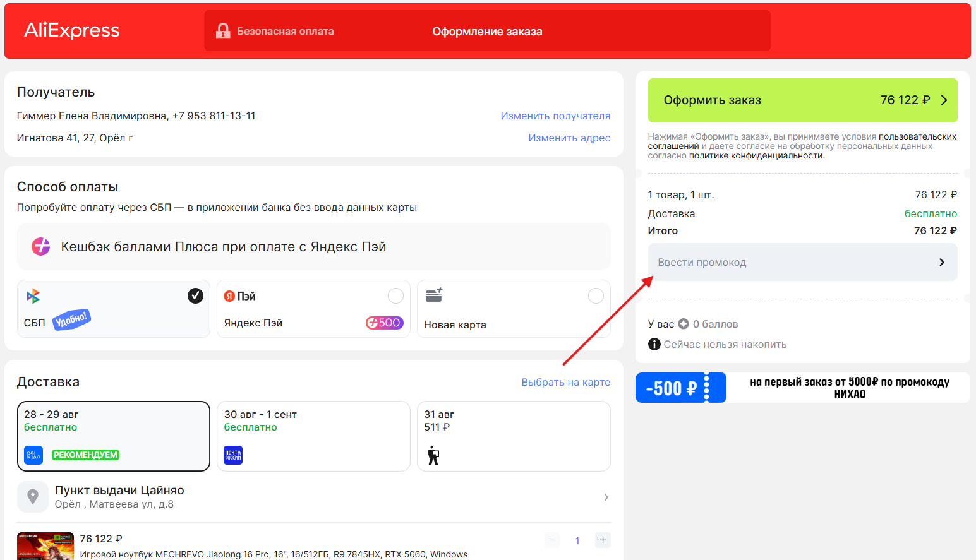Select Новая карта payment option
This screenshot has height=560, width=976.
coord(514,309)
